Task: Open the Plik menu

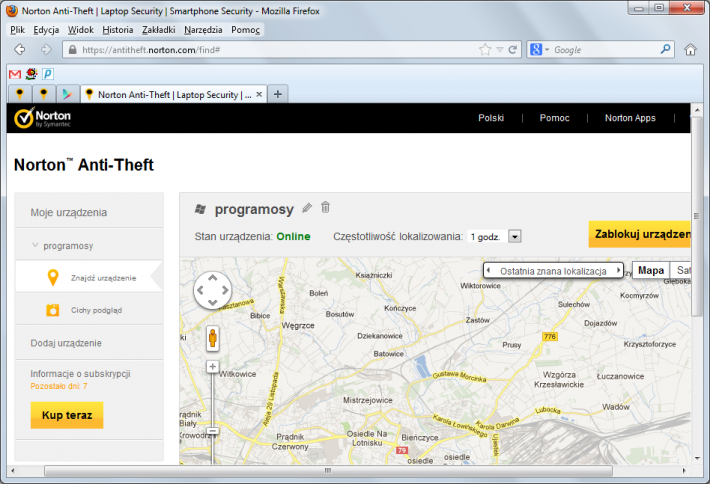Action: click(18, 30)
